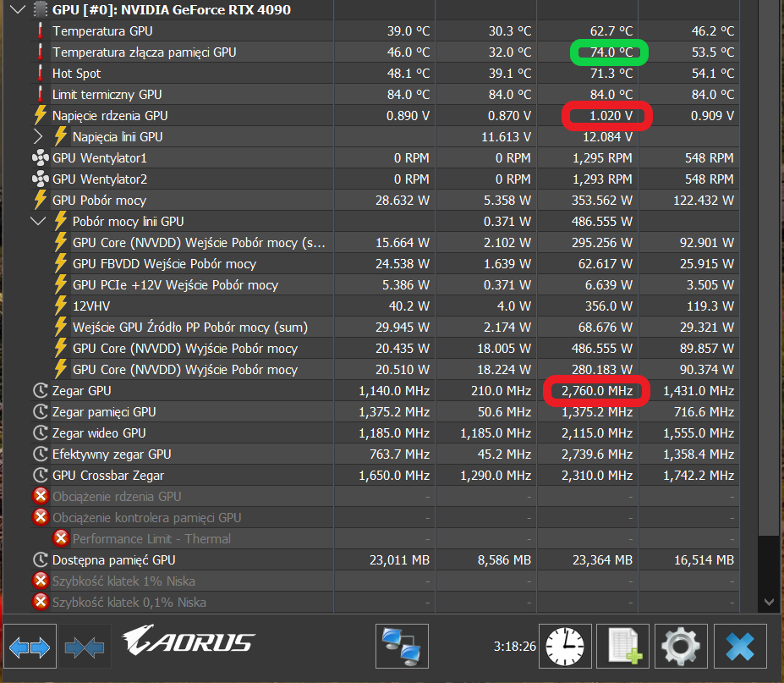Viewport: 784px width, 683px height.
Task: Click the 23,011 MB current memory value
Action: pos(399,560)
